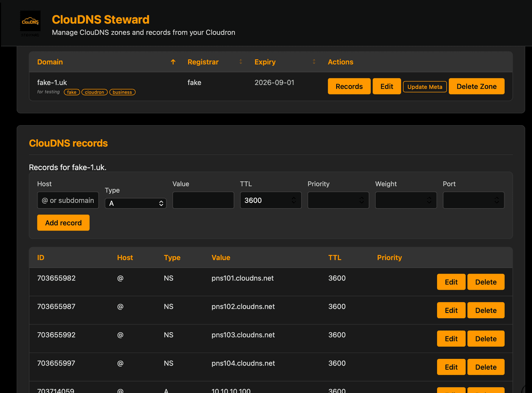Click Delete Zone for fake-1.uk
The height and width of the screenshot is (393, 532).
[476, 86]
